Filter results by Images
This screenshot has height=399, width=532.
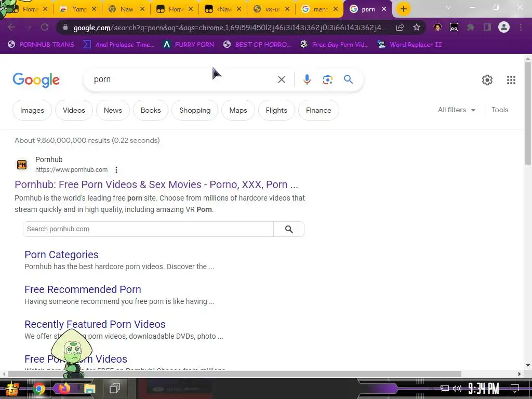32,110
